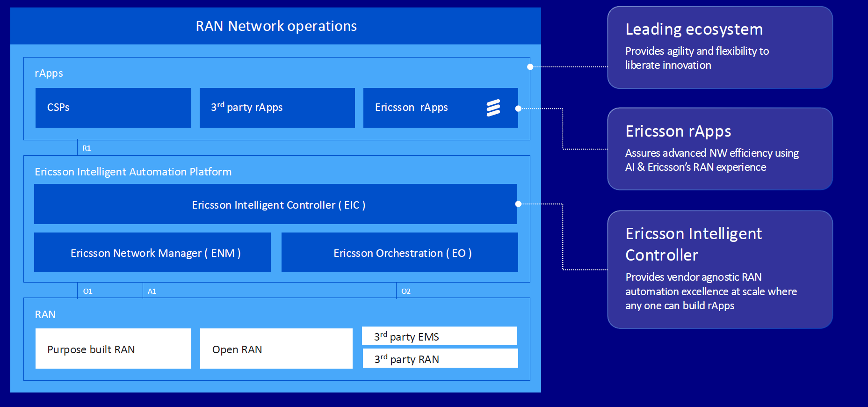Click the Open RAN box
868x407 pixels.
[x=276, y=349]
